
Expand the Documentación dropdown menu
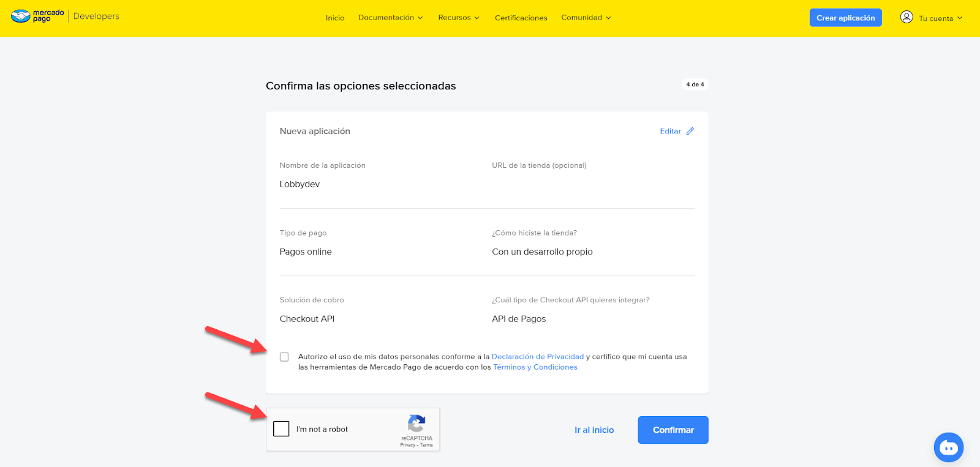point(390,18)
